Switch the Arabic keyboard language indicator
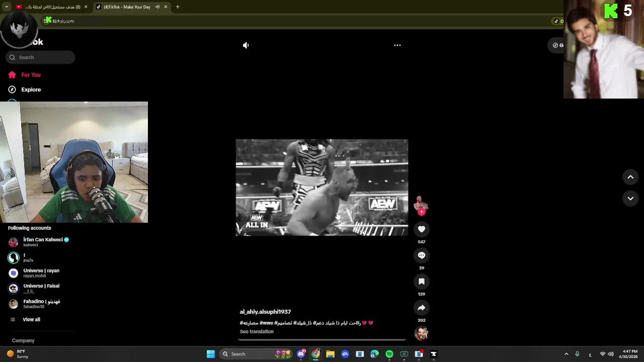This screenshot has width=644, height=362. (590, 354)
